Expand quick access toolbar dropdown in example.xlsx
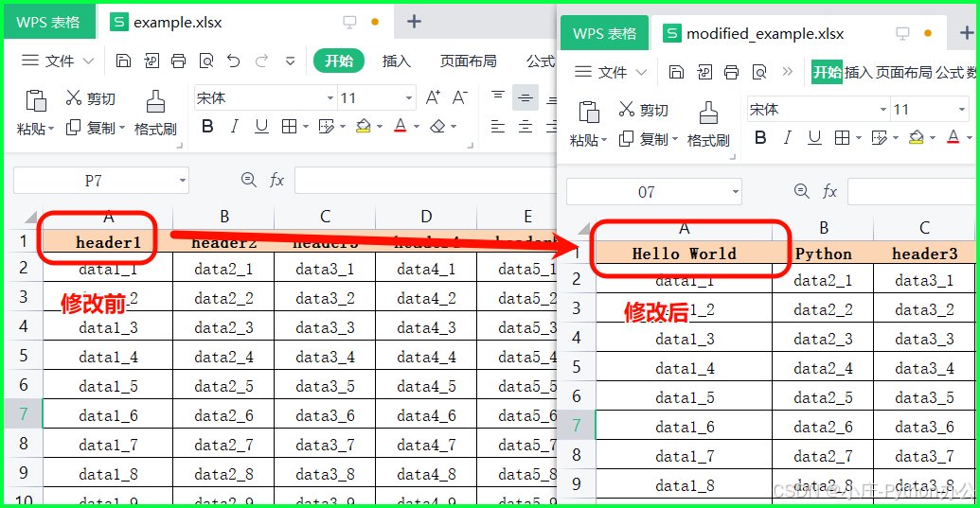Viewport: 980px width, 508px height. click(290, 61)
